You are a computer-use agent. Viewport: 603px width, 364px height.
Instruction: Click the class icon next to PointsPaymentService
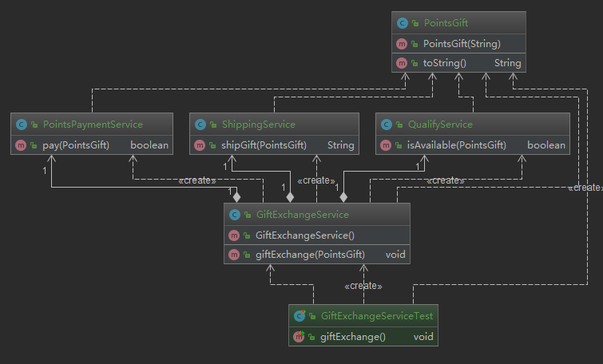(22, 125)
